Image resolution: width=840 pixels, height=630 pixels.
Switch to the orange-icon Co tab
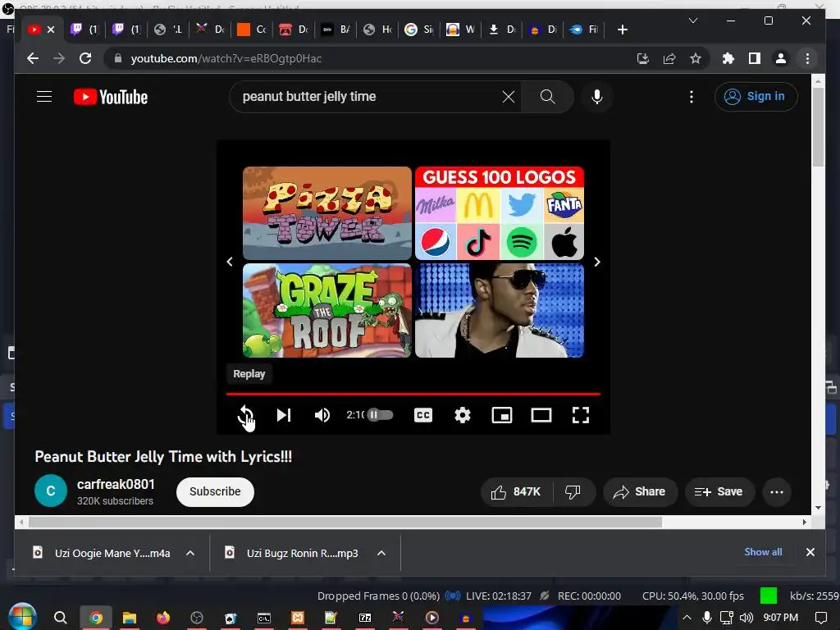pyautogui.click(x=252, y=30)
